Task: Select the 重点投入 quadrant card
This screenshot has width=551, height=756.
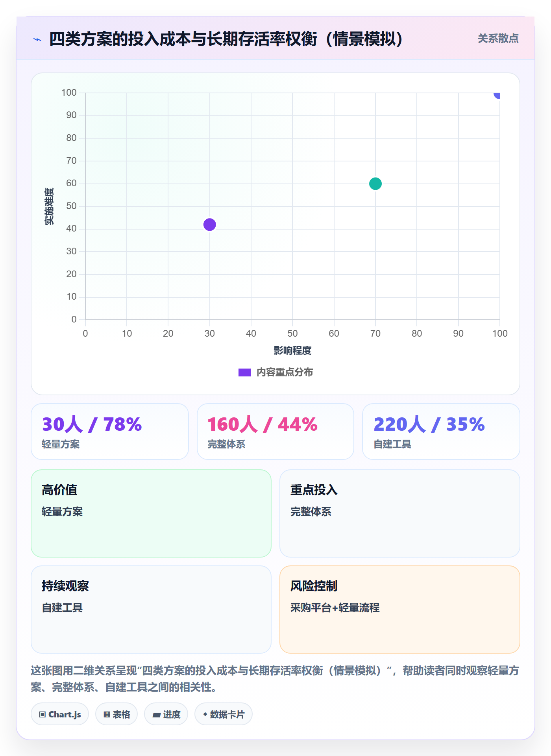Action: (400, 513)
